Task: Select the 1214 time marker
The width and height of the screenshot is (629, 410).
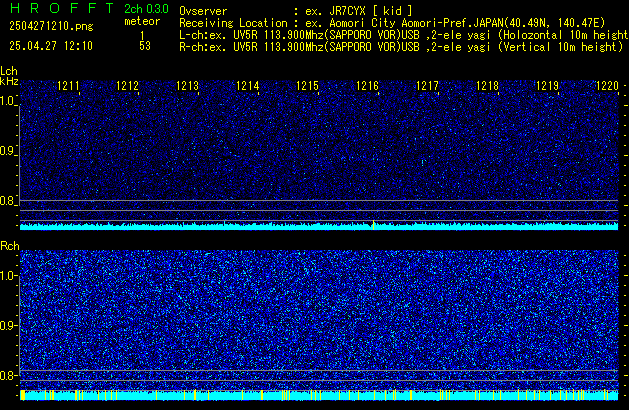Action: click(x=248, y=86)
